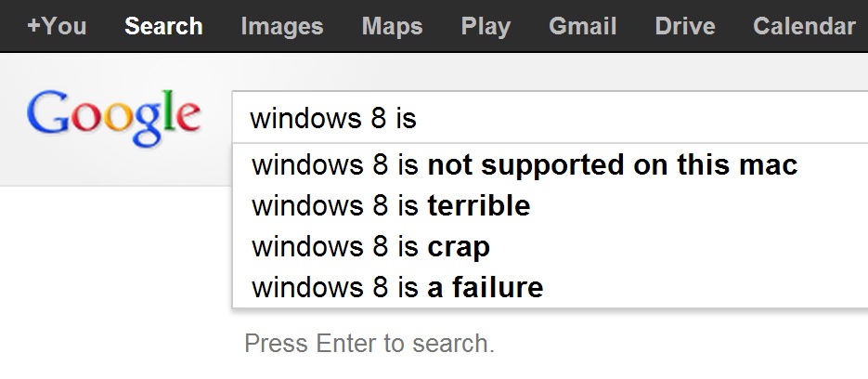Select the "windows 8 is terrible" suggestion

click(x=391, y=206)
